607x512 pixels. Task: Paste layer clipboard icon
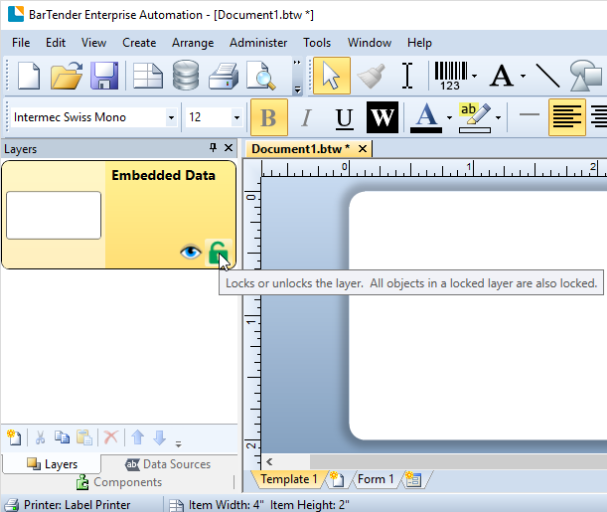[84, 438]
